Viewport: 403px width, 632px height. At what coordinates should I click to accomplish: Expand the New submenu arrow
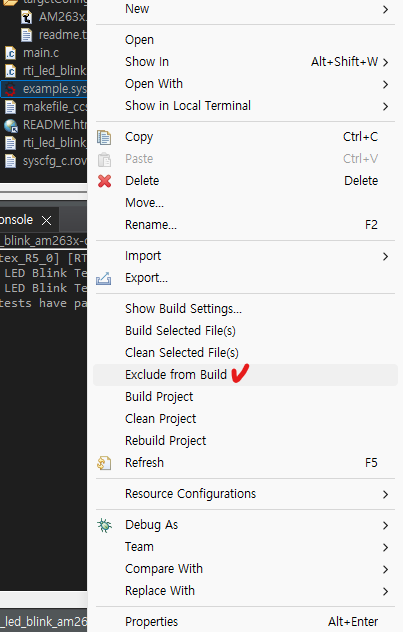pyautogui.click(x=385, y=9)
